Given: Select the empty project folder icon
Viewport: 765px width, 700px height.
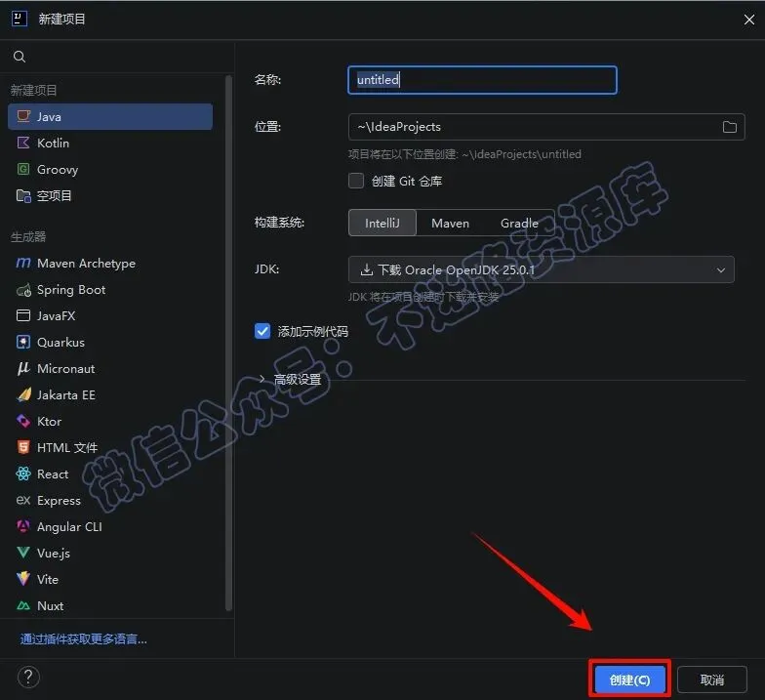Looking at the screenshot, I should click(23, 195).
